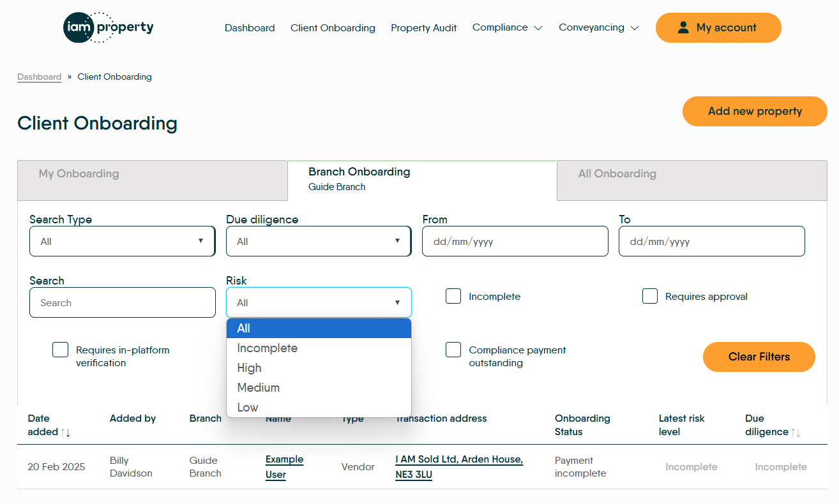Click the From date input field
This screenshot has height=504, width=839.
(515, 242)
